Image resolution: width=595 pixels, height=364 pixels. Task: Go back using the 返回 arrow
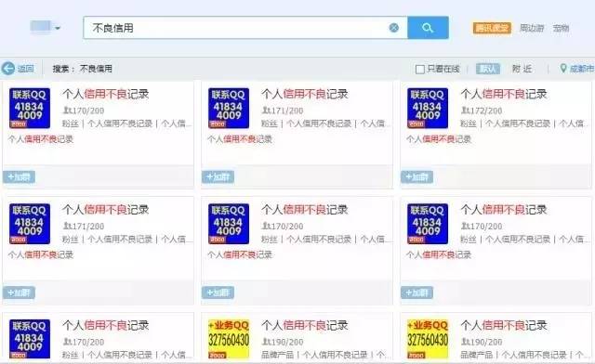(x=18, y=69)
